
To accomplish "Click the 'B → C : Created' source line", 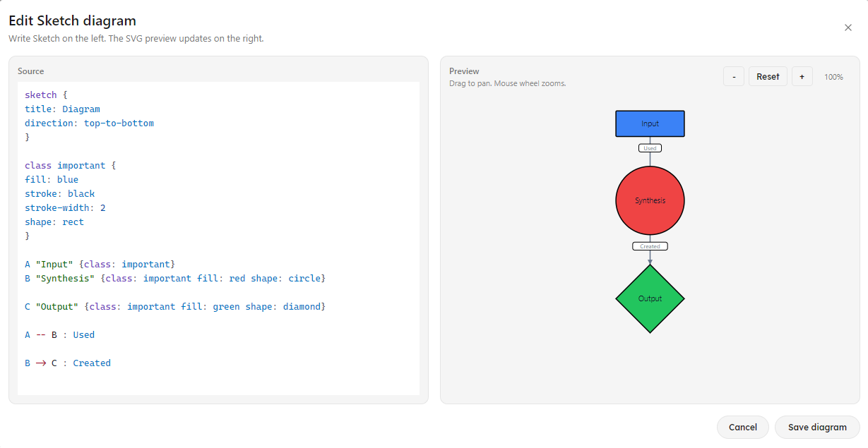I will (68, 363).
